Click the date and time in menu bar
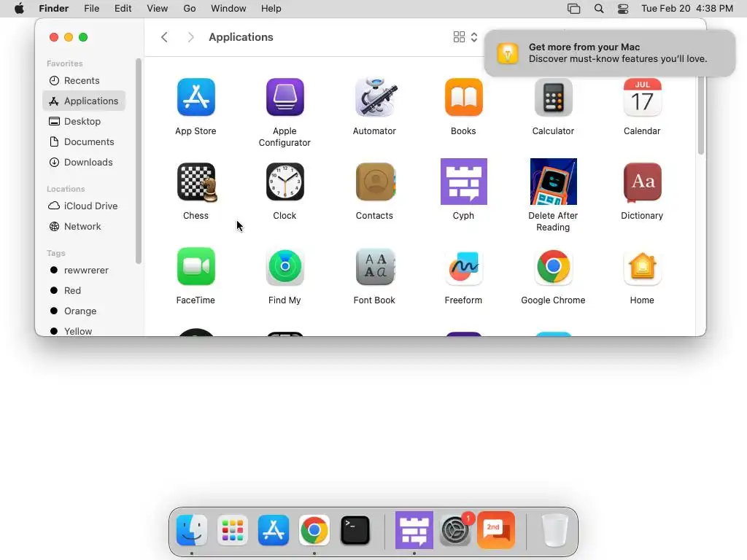The image size is (747, 560). tap(687, 9)
